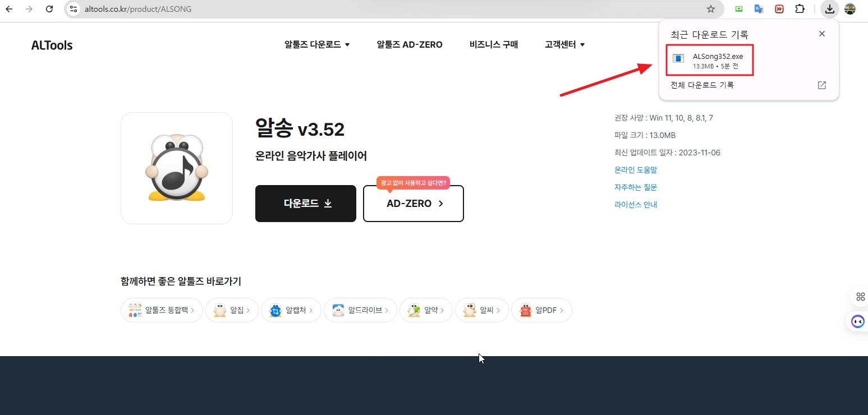Click the green extension icon in toolbar
This screenshot has height=415, width=868.
coord(739,9)
